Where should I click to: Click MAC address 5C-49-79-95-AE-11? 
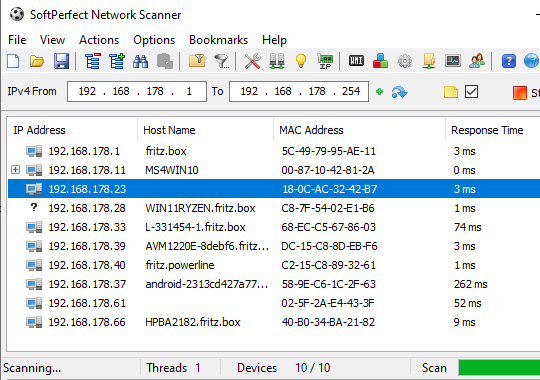tap(329, 151)
